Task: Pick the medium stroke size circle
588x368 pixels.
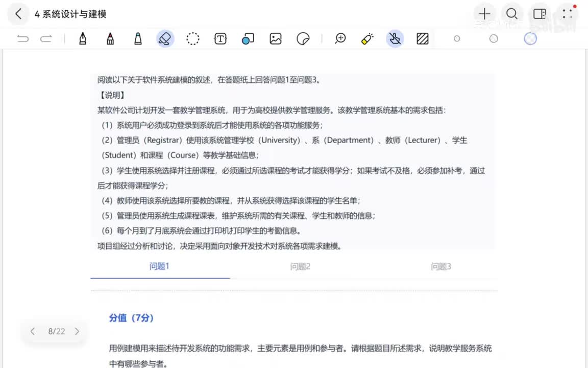Action: 494,39
